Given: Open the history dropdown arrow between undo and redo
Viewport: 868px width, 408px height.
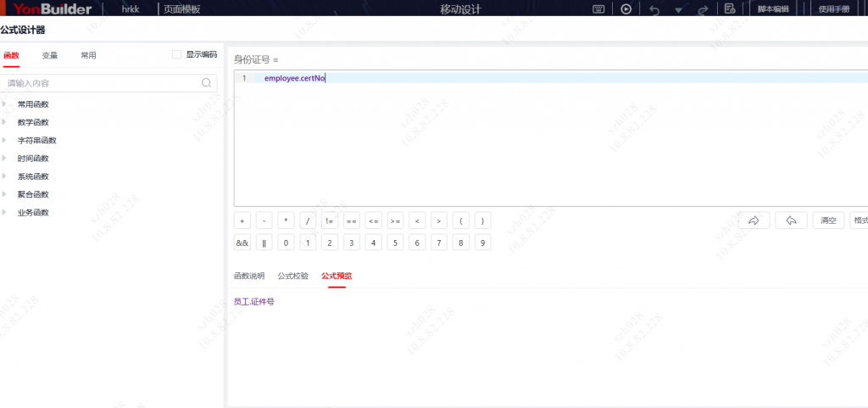Looking at the screenshot, I should (678, 10).
